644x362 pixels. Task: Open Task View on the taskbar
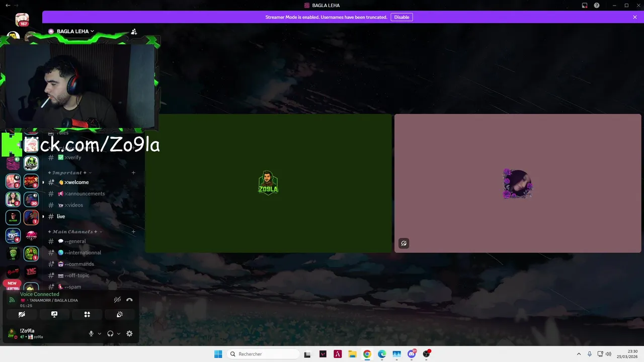click(307, 354)
